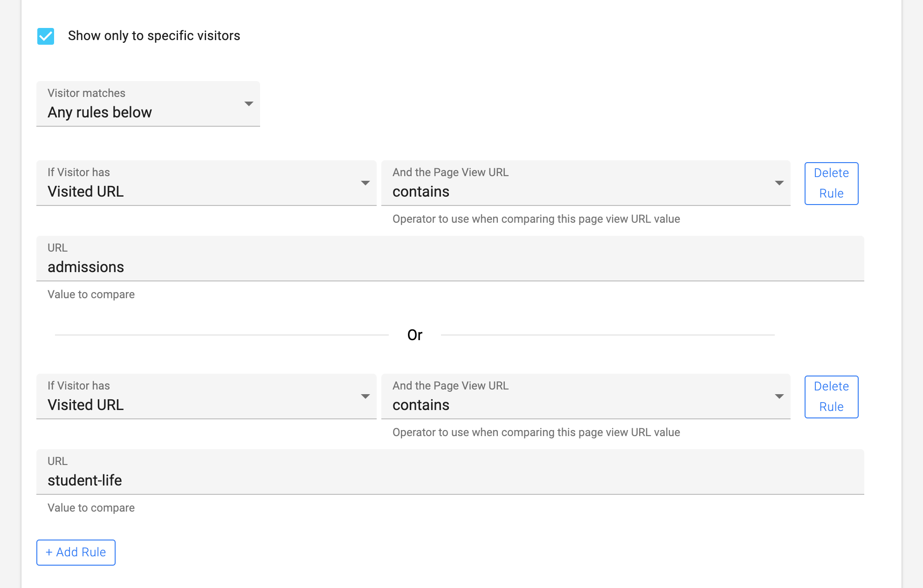Click the + Add Rule button
The height and width of the screenshot is (588, 923).
(76, 553)
